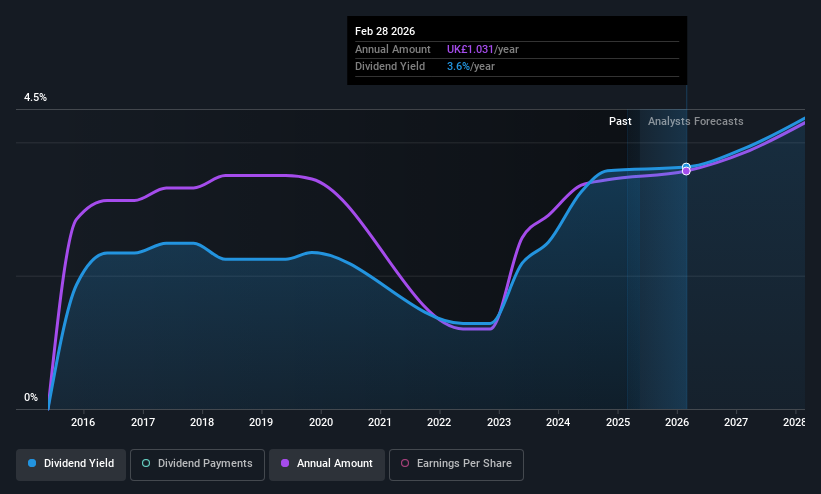Click the 'UK£1.031' annual amount value
This screenshot has height=494, width=821.
tap(470, 49)
